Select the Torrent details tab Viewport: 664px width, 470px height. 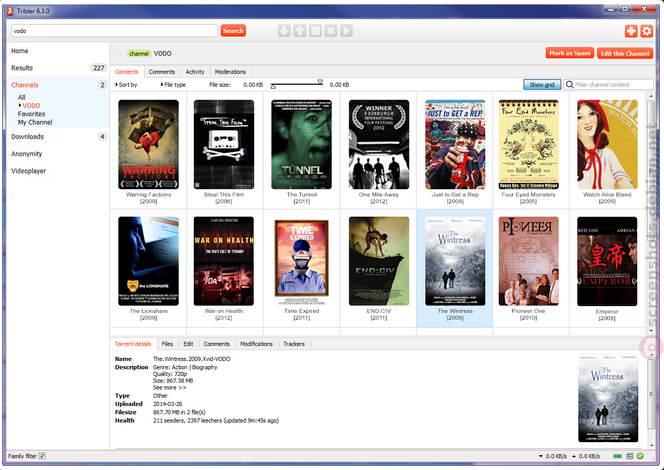[x=133, y=344]
